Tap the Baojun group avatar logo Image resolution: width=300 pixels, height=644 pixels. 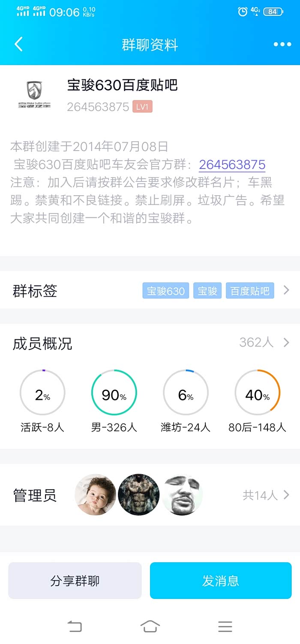tap(34, 94)
